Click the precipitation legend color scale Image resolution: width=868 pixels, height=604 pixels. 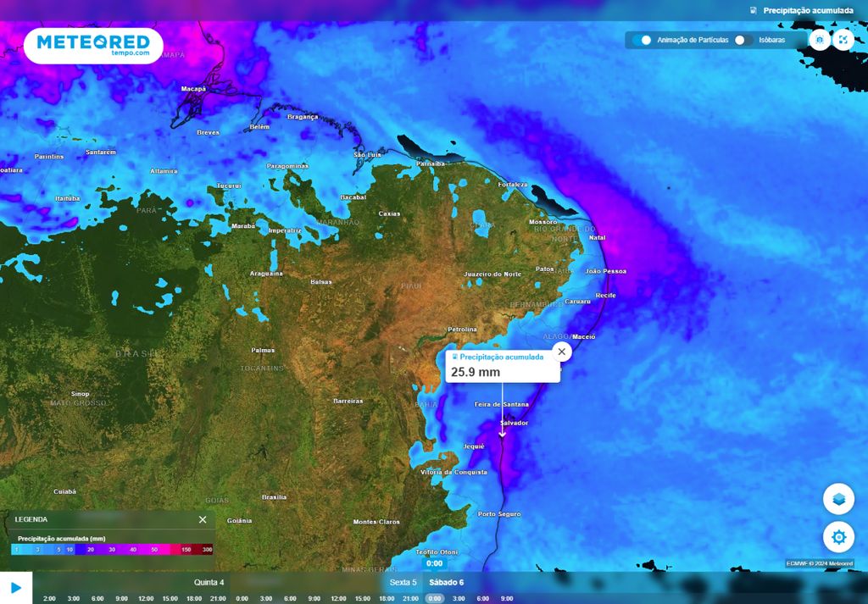point(113,549)
